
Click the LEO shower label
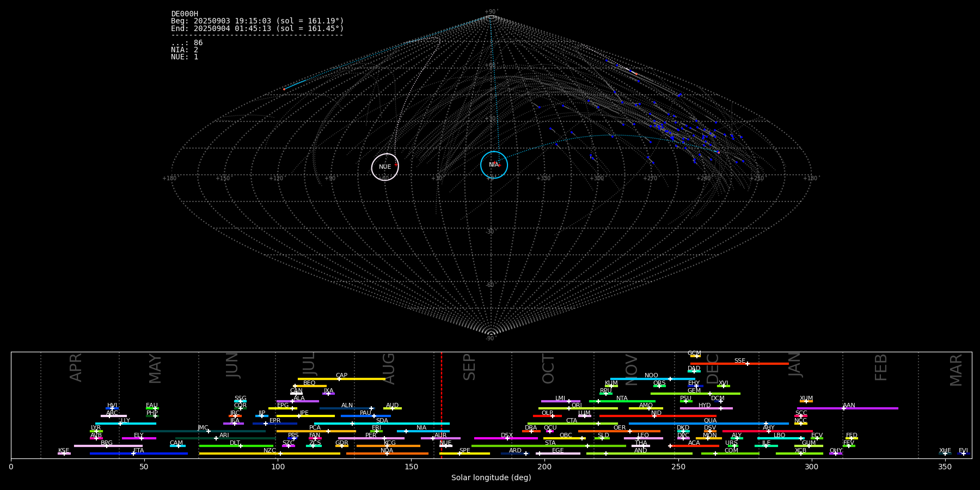(643, 436)
